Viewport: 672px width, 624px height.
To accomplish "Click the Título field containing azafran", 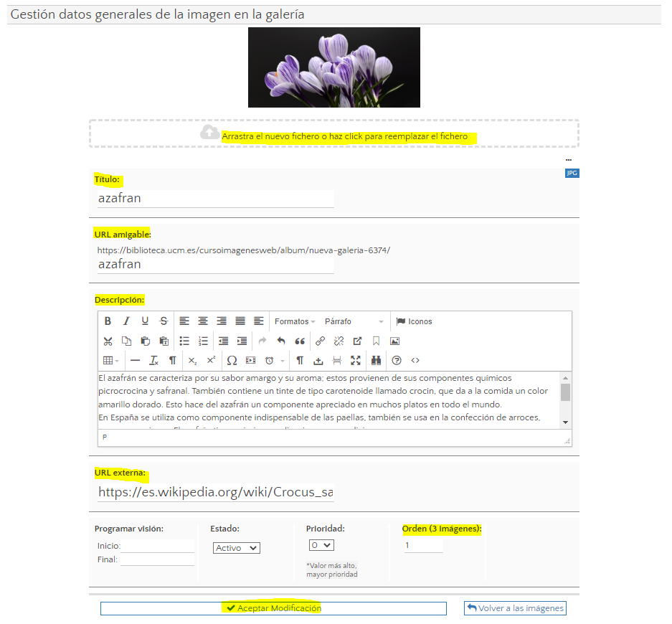I will 216,199.
